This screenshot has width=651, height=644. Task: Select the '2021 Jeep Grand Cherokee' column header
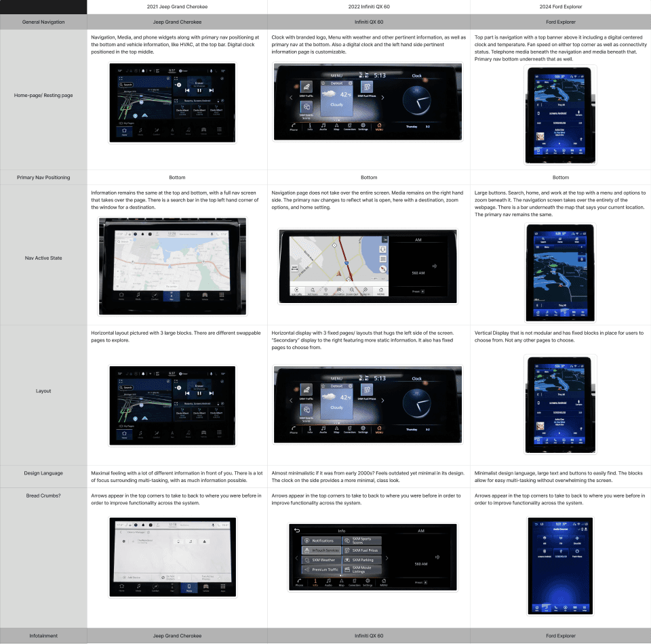(177, 7)
